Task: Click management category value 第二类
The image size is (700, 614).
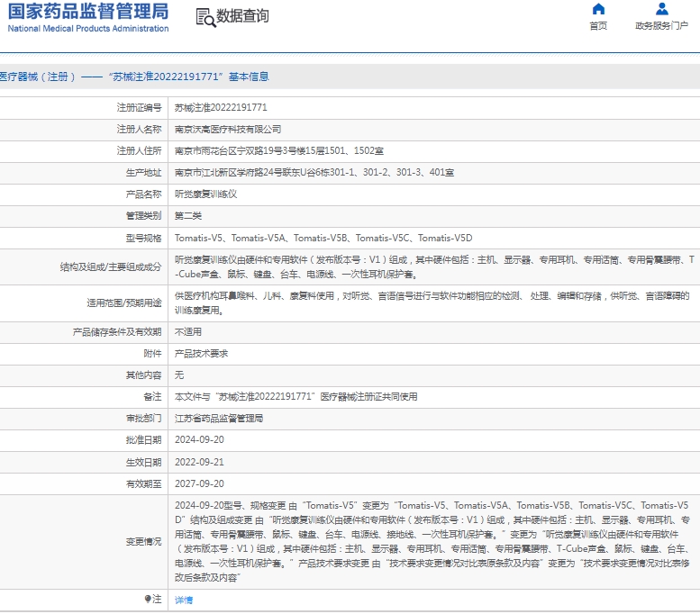Action: pos(188,216)
